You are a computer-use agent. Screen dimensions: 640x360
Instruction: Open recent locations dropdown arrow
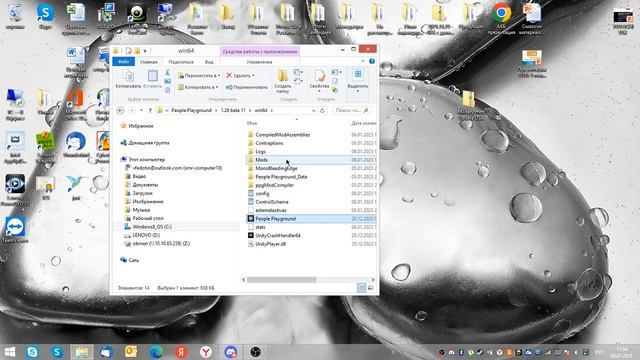(x=141, y=110)
